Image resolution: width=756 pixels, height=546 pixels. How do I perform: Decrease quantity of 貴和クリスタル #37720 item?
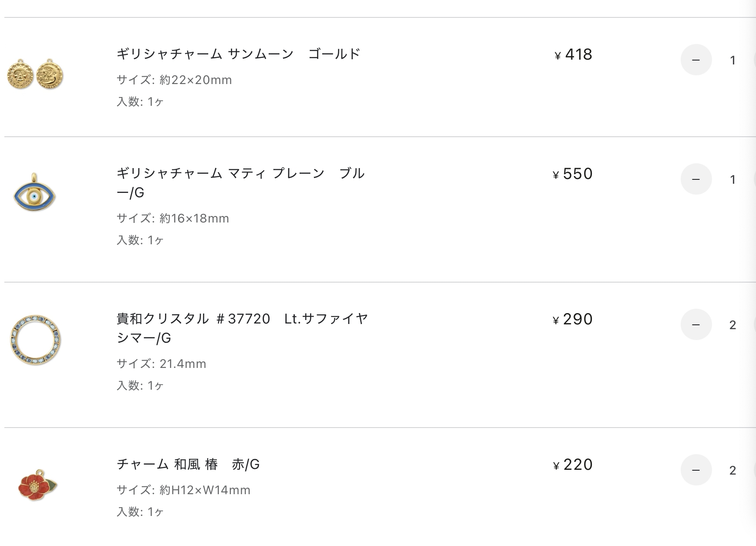(696, 324)
